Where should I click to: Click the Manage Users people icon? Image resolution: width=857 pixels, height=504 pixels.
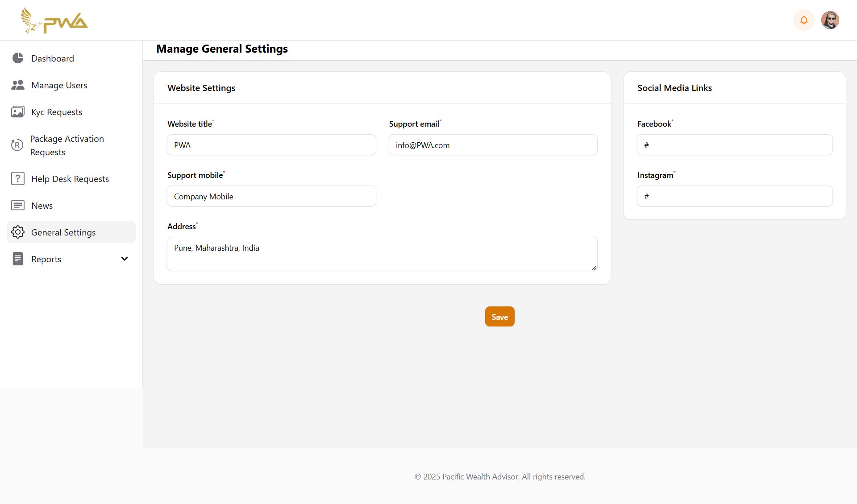(x=18, y=85)
